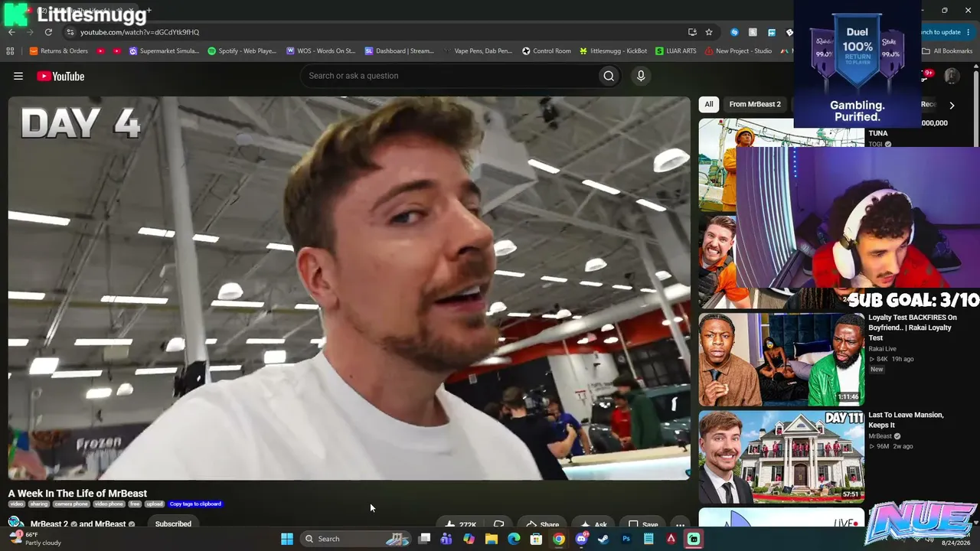Open File Explorer from the taskbar
This screenshot has height=551, width=980.
(492, 539)
